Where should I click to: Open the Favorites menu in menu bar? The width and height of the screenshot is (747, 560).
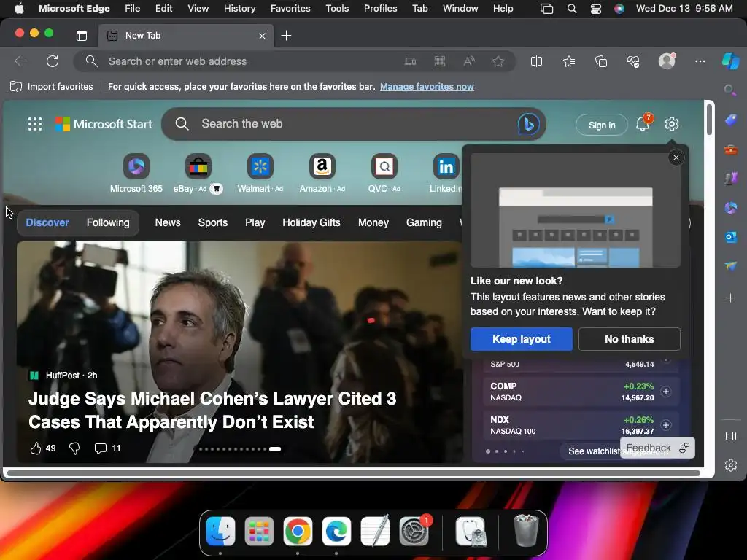tap(290, 9)
